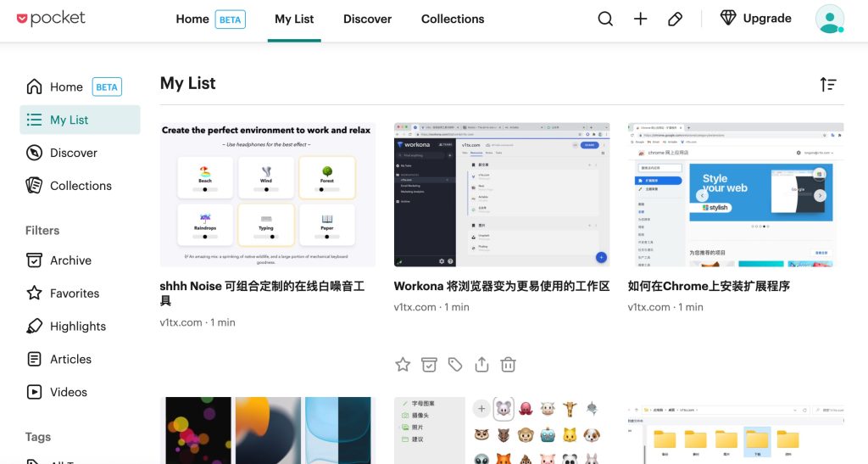Screen dimensions: 868x464
Task: Click the sidebar My List icon
Action: [x=34, y=120]
